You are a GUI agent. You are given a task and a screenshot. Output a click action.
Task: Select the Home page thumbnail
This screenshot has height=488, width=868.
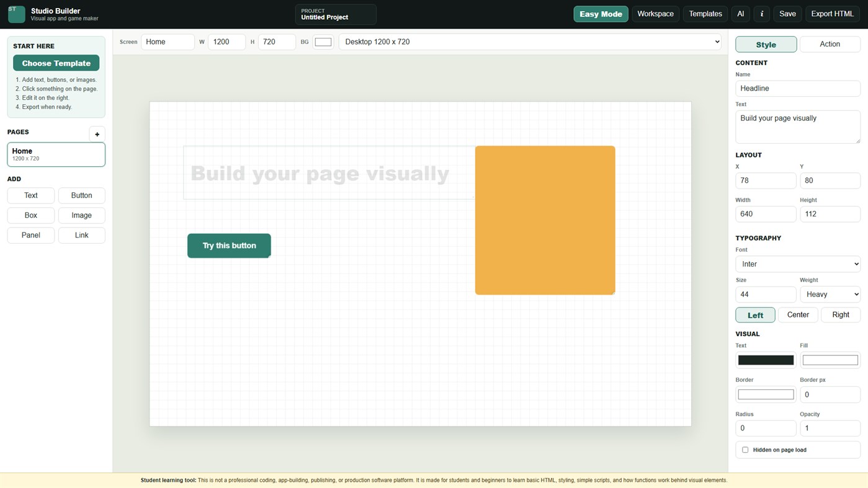click(x=56, y=154)
